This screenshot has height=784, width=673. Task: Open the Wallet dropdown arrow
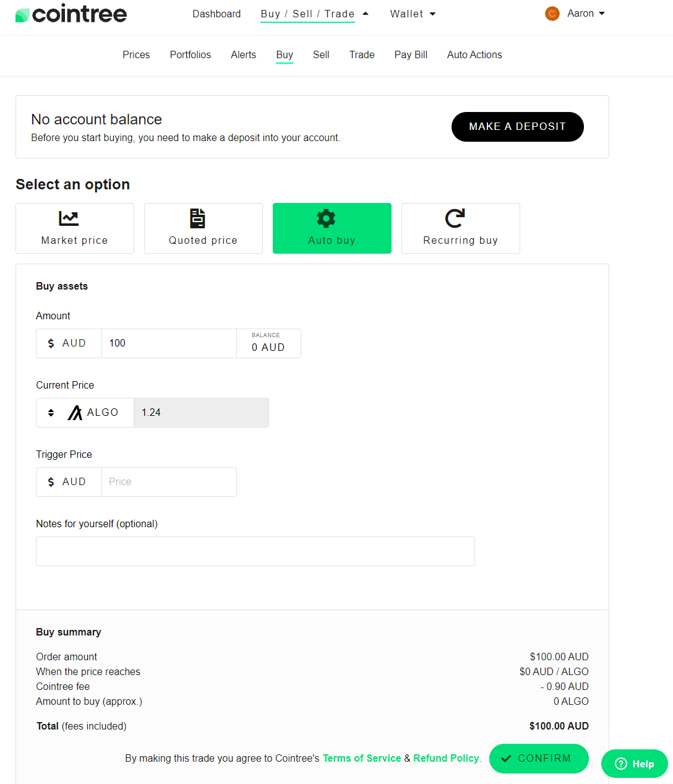pos(432,14)
